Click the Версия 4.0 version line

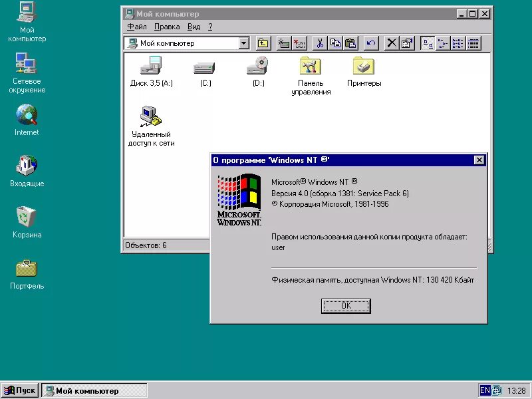[x=340, y=194]
